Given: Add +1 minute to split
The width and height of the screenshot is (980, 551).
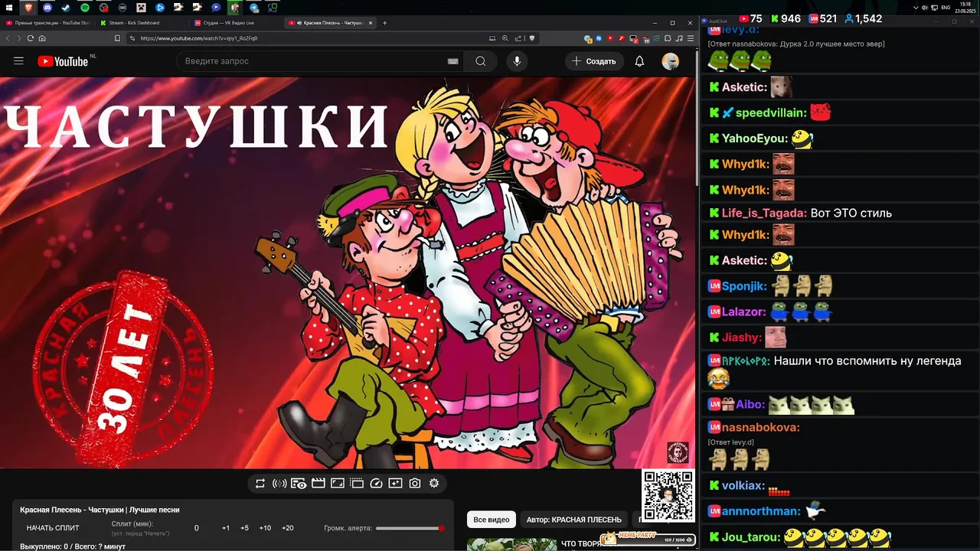Looking at the screenshot, I should pos(226,528).
